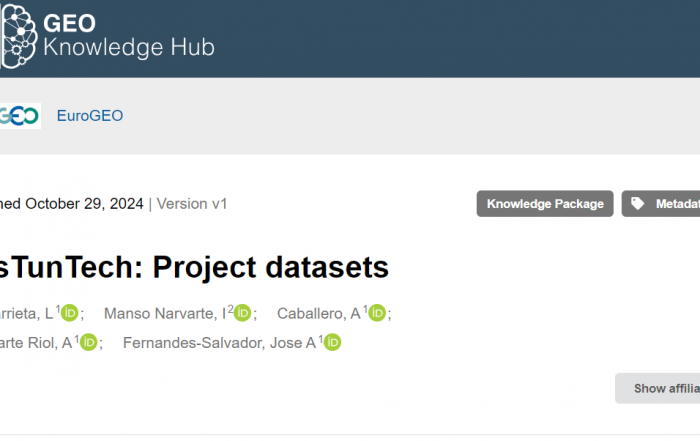Select author Manso Narvarte, I
This screenshot has height=441, width=700.
(x=165, y=313)
